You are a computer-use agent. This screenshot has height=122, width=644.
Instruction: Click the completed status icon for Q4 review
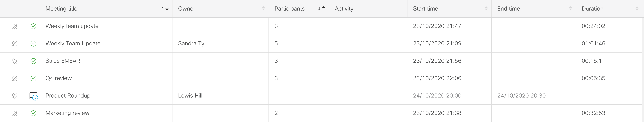coord(34,78)
